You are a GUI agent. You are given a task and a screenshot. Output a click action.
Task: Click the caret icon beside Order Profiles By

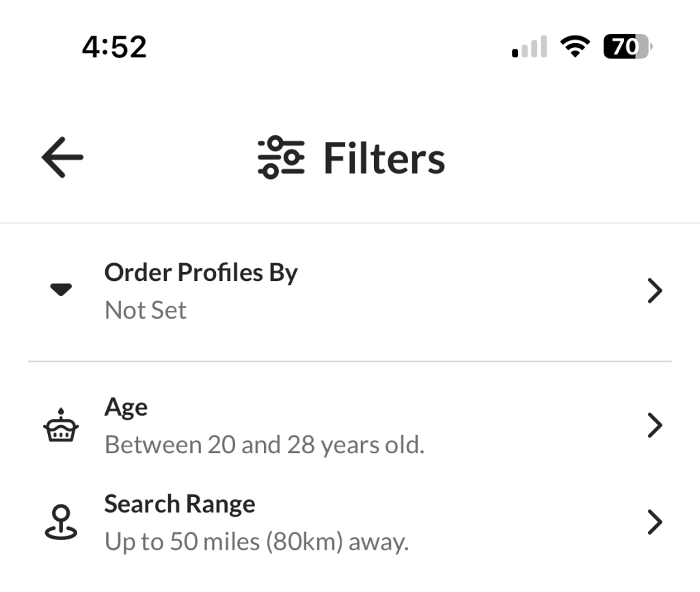(x=61, y=289)
